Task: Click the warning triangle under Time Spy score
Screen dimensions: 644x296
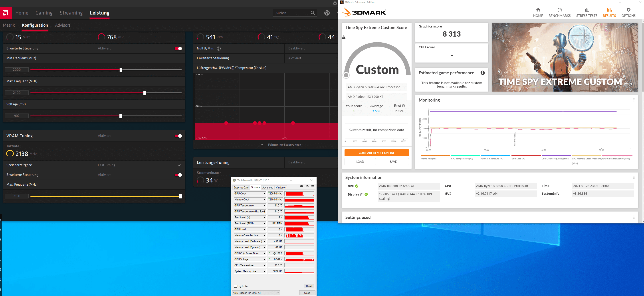Action: pyautogui.click(x=344, y=37)
